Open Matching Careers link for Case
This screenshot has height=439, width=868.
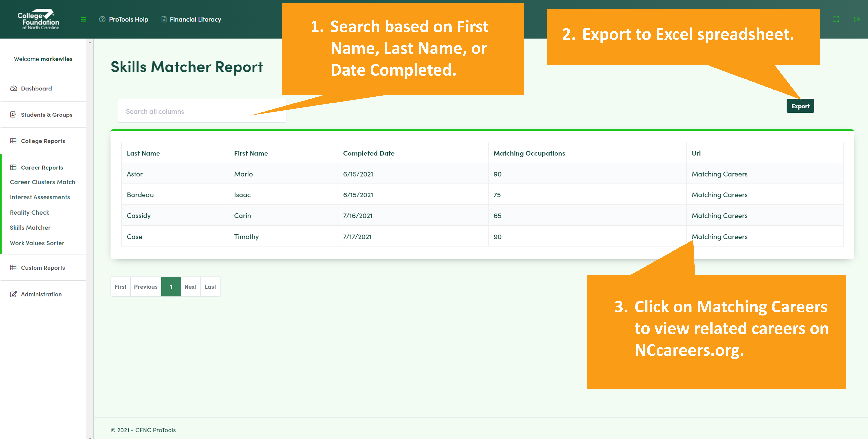pyautogui.click(x=719, y=237)
